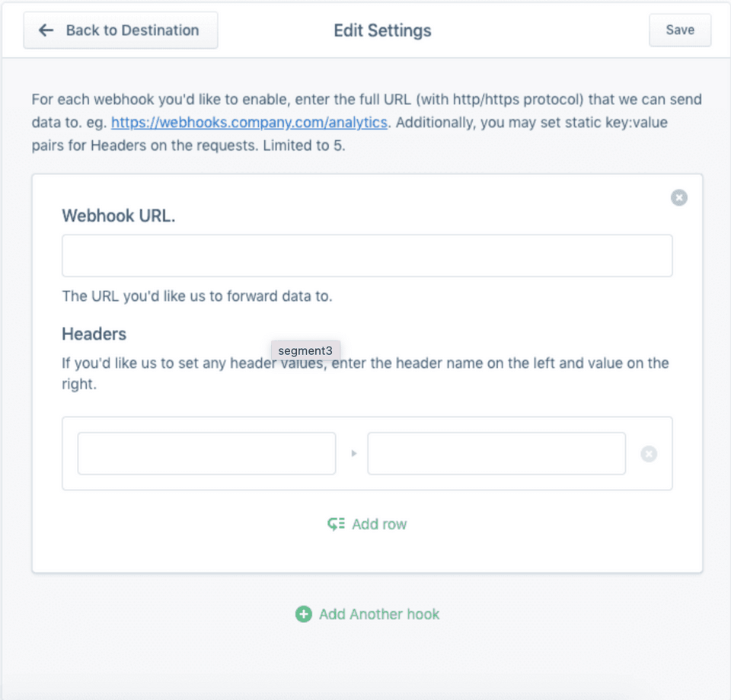The width and height of the screenshot is (731, 700).
Task: Click the Webhook URL heading
Action: tap(118, 216)
